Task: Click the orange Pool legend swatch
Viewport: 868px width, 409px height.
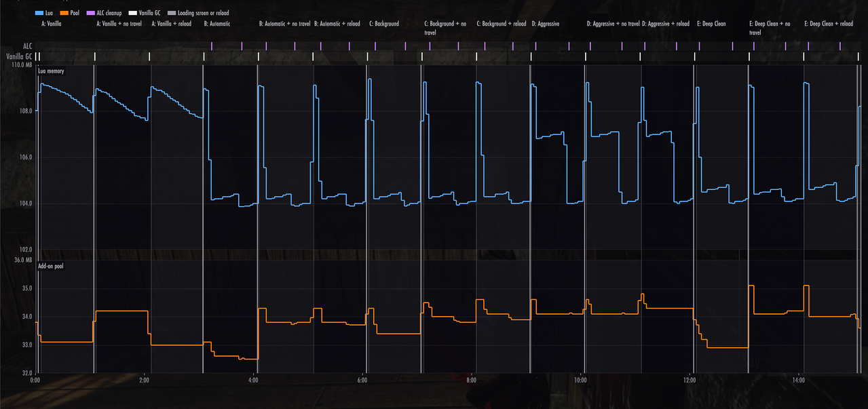Action: tap(64, 13)
